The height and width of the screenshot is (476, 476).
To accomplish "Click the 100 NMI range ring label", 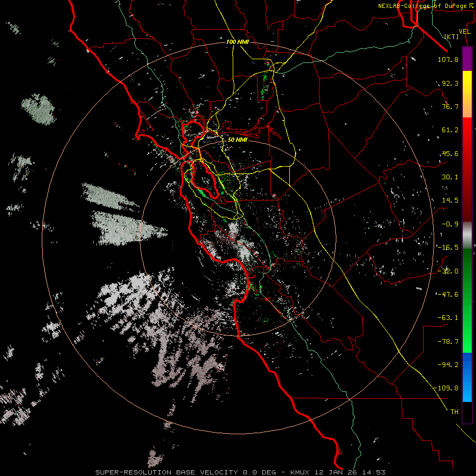I will [237, 42].
